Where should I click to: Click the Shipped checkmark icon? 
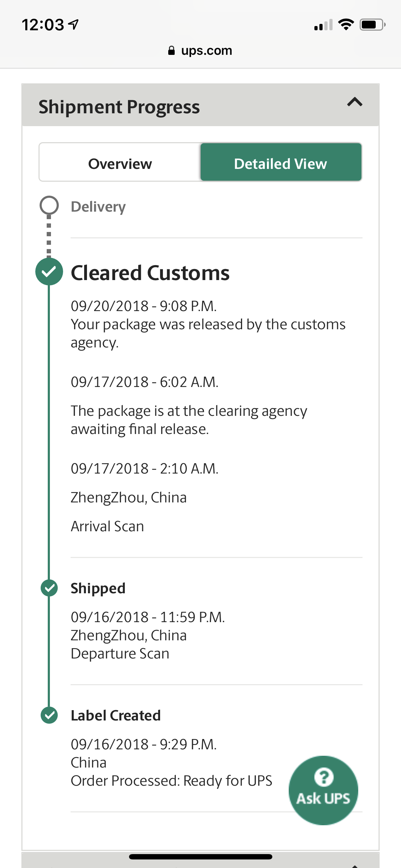[49, 588]
